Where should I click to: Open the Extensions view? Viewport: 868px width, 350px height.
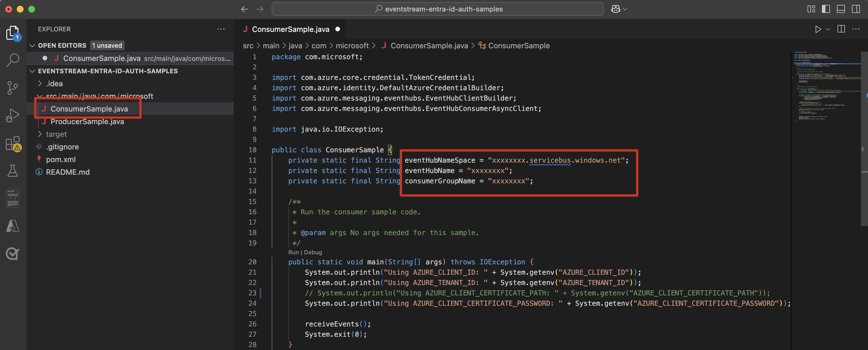(x=13, y=144)
